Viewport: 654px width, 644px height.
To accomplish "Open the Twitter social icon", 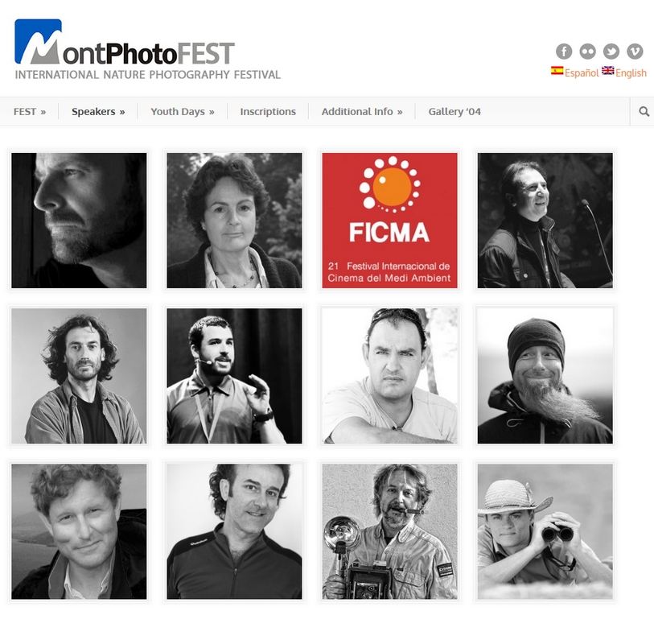I will point(611,52).
